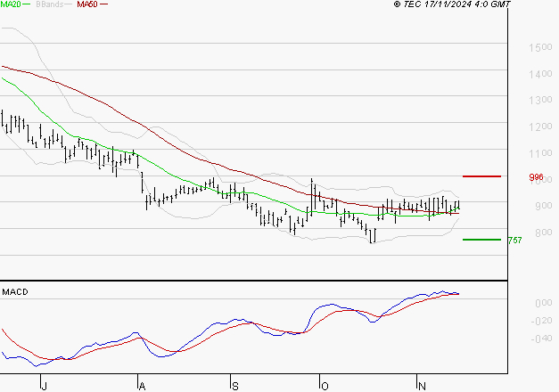Click the dark red MA50 legend swatch
Image resolution: width=559 pixels, height=392 pixels.
point(103,4)
